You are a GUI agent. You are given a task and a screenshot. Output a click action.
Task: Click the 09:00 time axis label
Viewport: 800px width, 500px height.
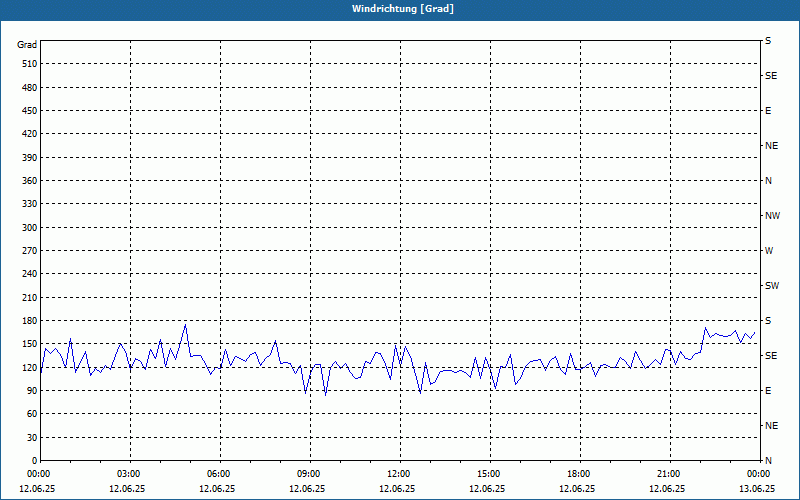click(x=311, y=474)
